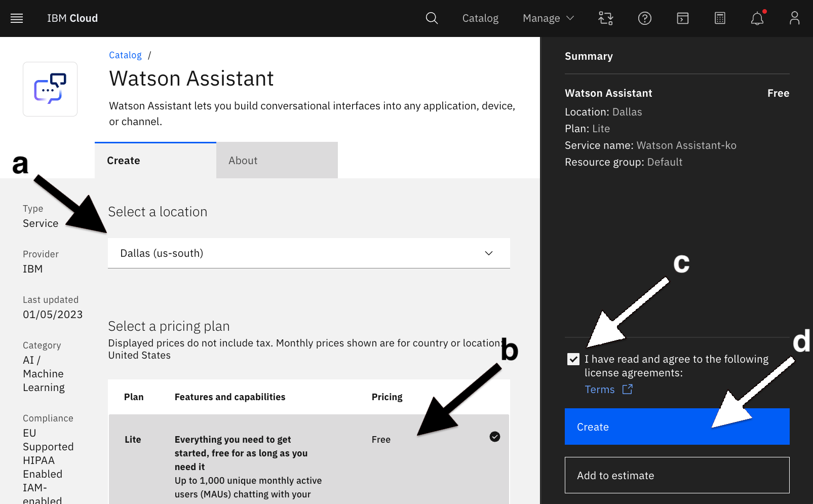Open the hamburger navigation menu
The image size is (813, 504).
coord(17,18)
